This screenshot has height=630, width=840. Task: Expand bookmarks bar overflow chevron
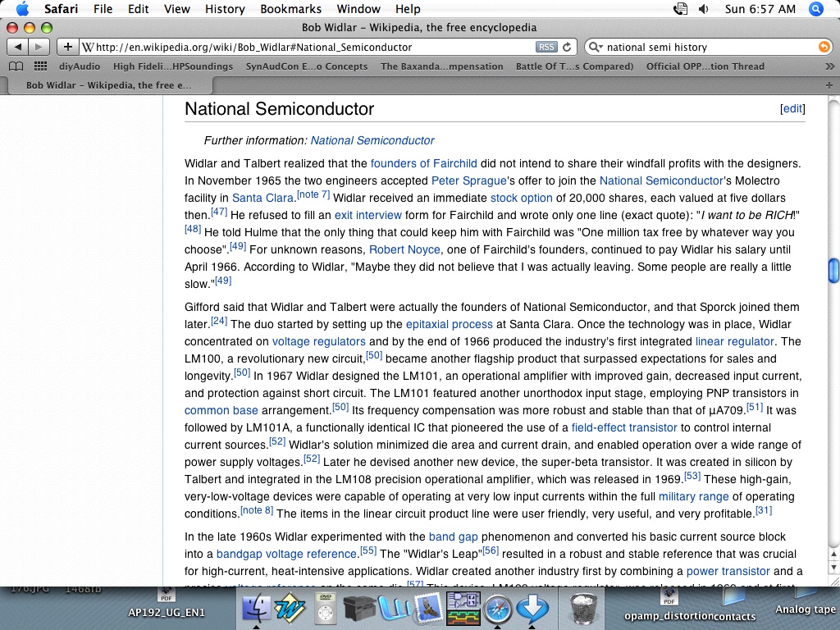830,66
